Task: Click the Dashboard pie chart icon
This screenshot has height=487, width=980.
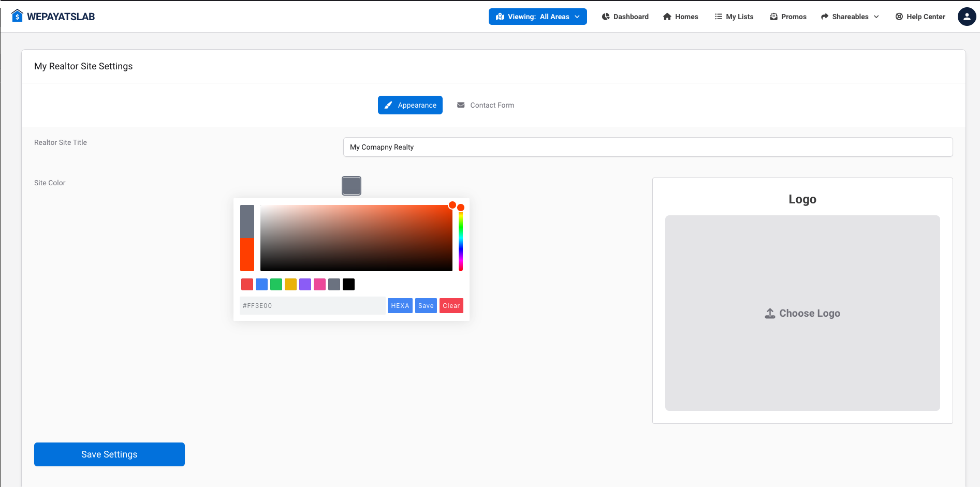Action: pyautogui.click(x=606, y=17)
